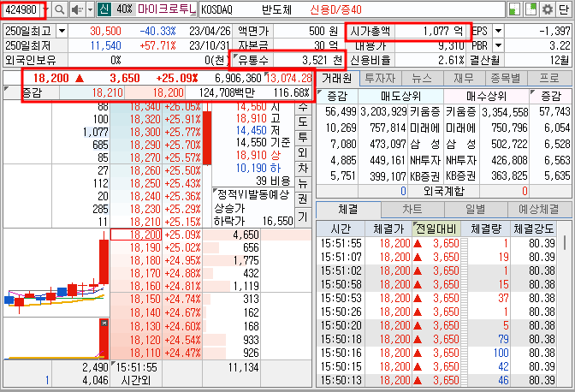The height and width of the screenshot is (392, 575).
Task: Switch to the 재무 tab
Action: click(x=464, y=78)
